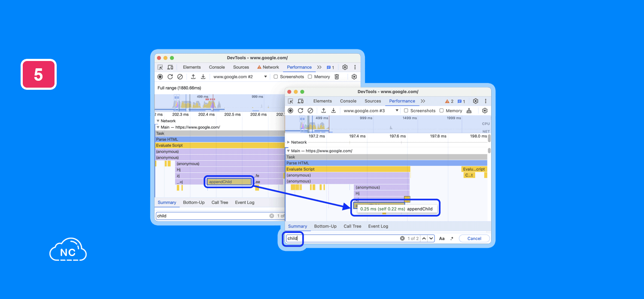
Task: Open kebab menu in front DevTools window
Action: pos(486,101)
